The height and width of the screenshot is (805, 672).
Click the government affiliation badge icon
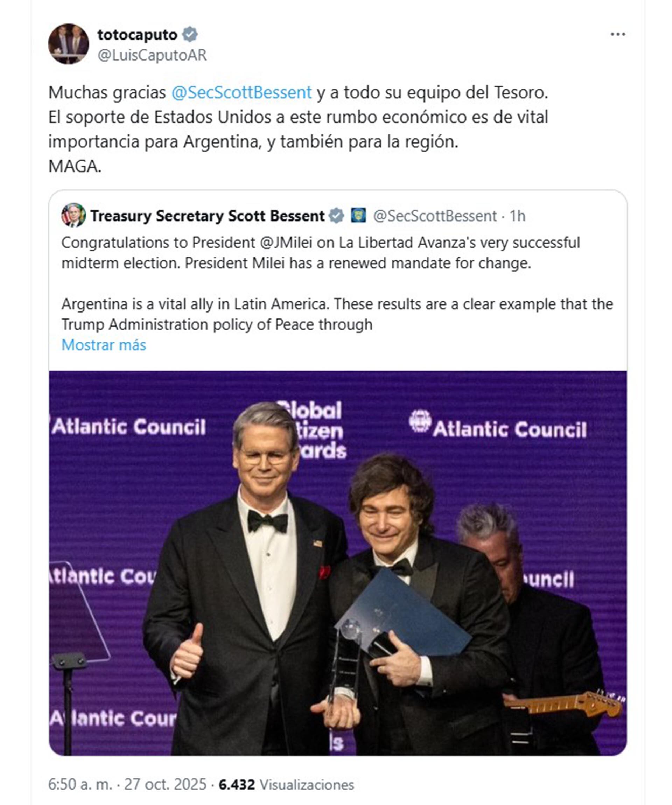click(x=358, y=216)
